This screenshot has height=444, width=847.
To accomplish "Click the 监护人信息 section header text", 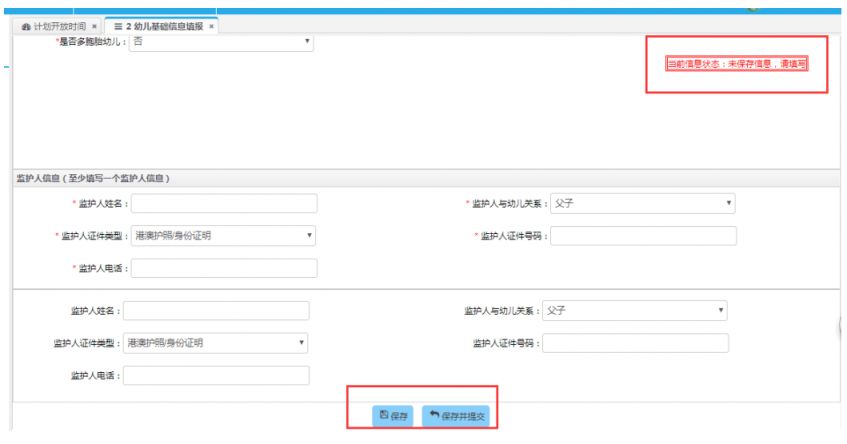I will [x=92, y=178].
